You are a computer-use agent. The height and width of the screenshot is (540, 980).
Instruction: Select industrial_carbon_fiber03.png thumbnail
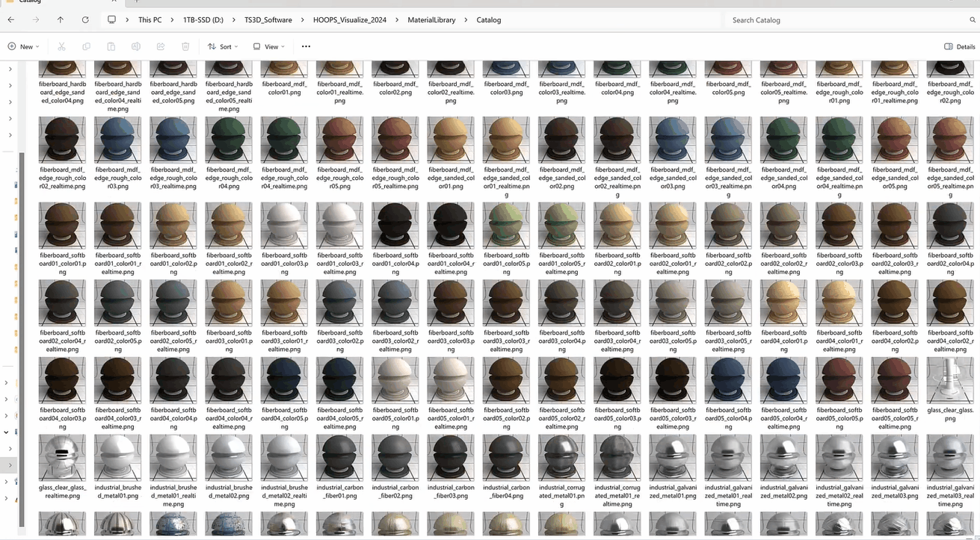451,458
